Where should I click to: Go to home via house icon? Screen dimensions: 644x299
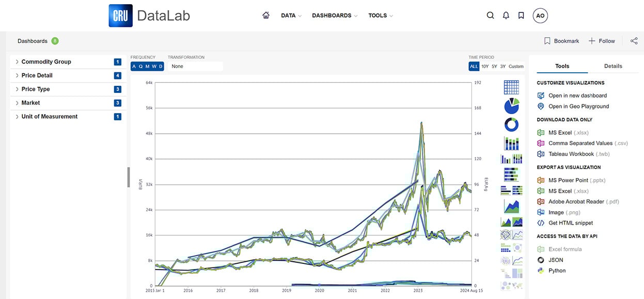(266, 15)
